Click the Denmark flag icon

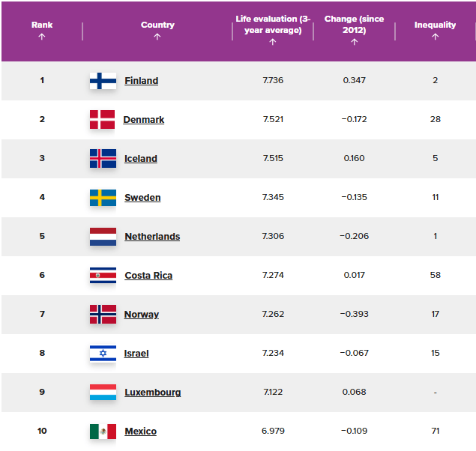pyautogui.click(x=103, y=120)
